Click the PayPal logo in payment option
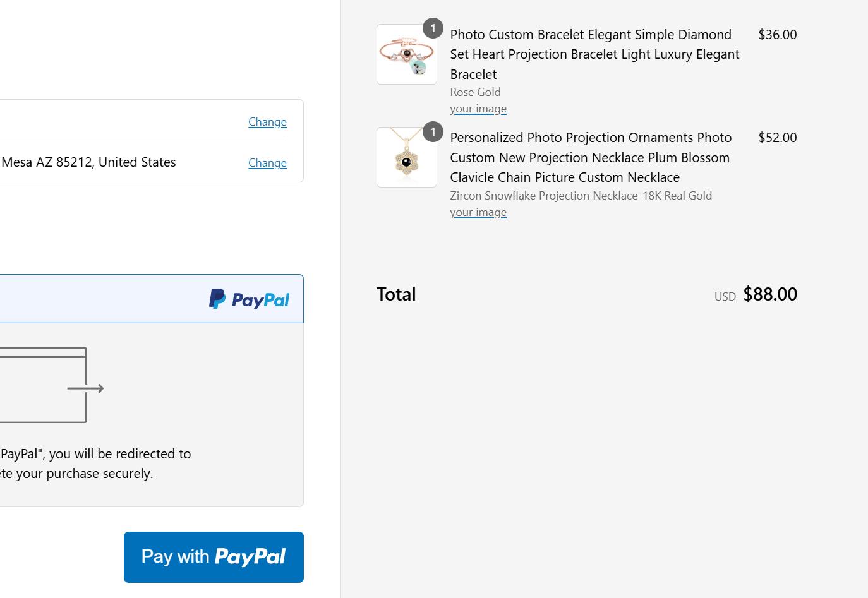The image size is (868, 598). 249,299
